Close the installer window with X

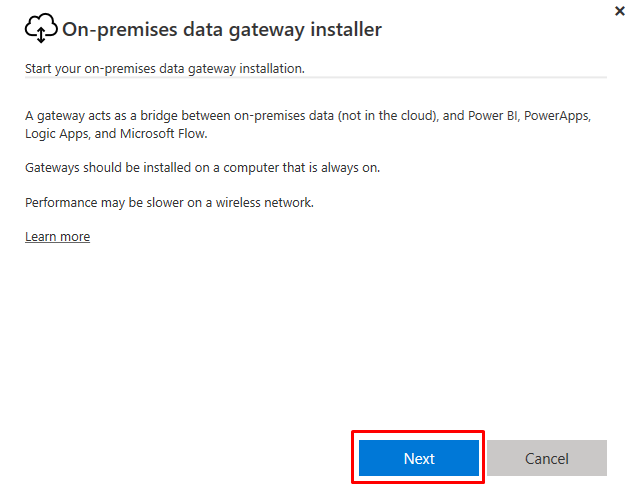pyautogui.click(x=619, y=11)
